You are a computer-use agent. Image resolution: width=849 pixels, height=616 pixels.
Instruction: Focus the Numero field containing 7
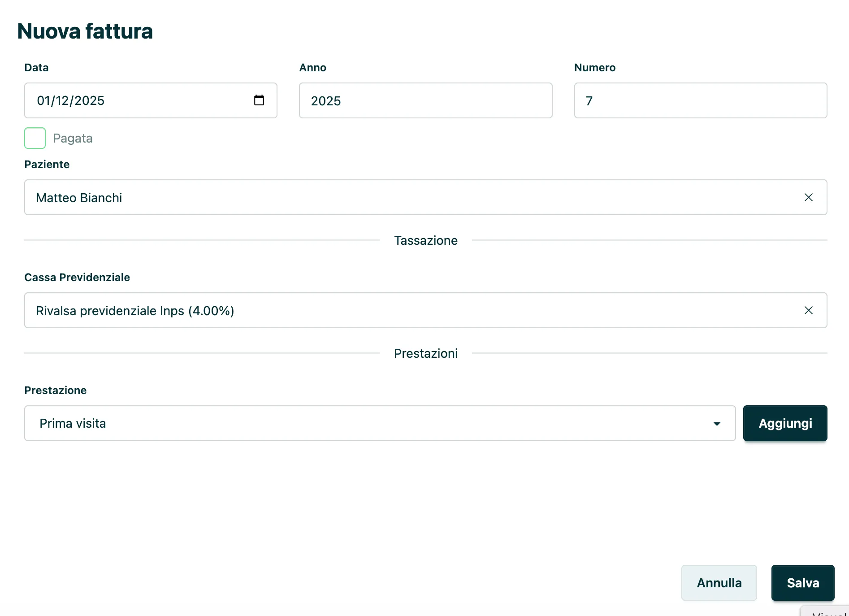(700, 100)
